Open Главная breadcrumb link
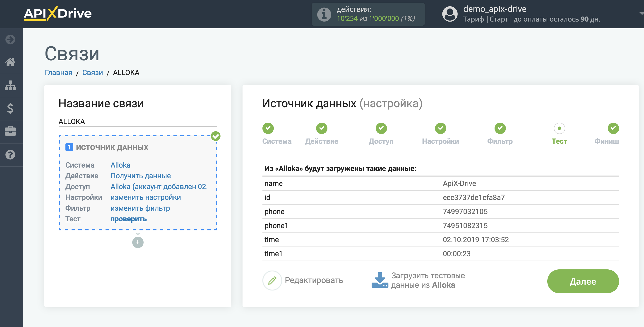Viewport: 644px width, 327px height. 58,73
